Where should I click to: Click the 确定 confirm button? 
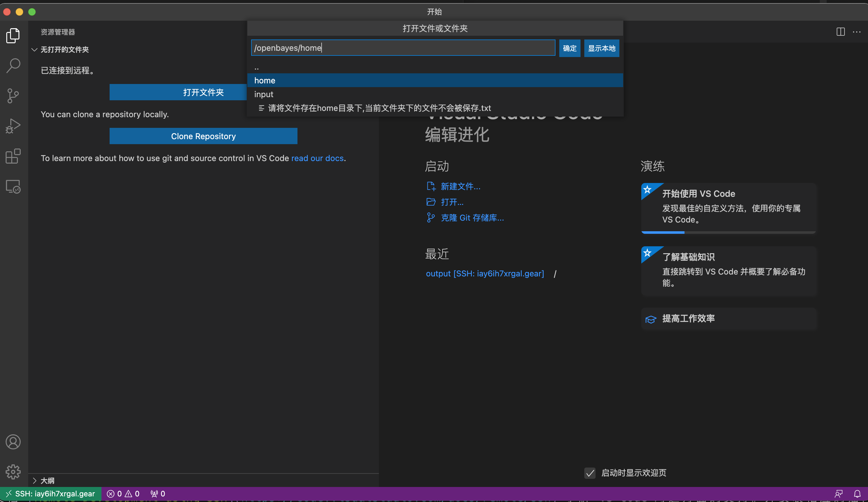click(x=569, y=48)
